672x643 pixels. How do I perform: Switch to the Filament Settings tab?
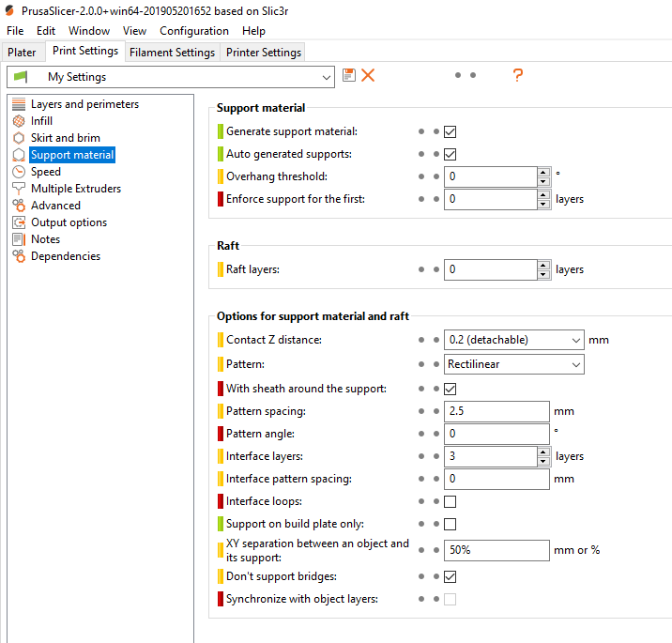point(173,53)
